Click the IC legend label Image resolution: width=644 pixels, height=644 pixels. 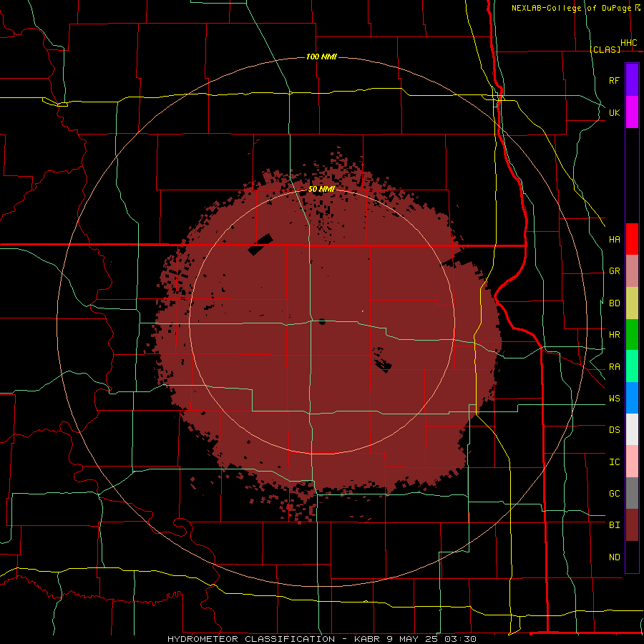point(614,462)
